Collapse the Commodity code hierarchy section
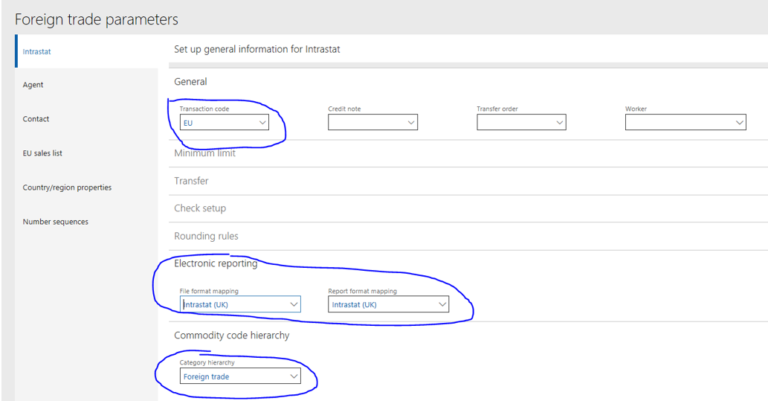Image resolution: width=768 pixels, height=401 pixels. click(x=231, y=335)
